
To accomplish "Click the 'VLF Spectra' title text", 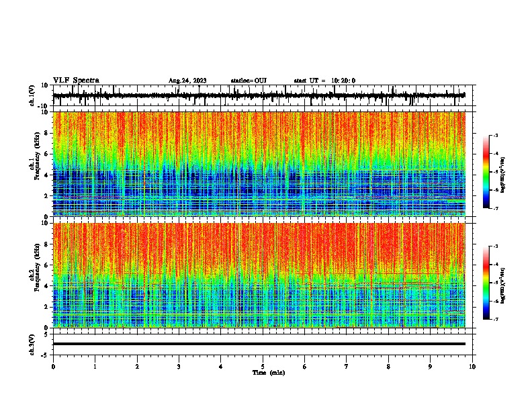I will 76,81.
